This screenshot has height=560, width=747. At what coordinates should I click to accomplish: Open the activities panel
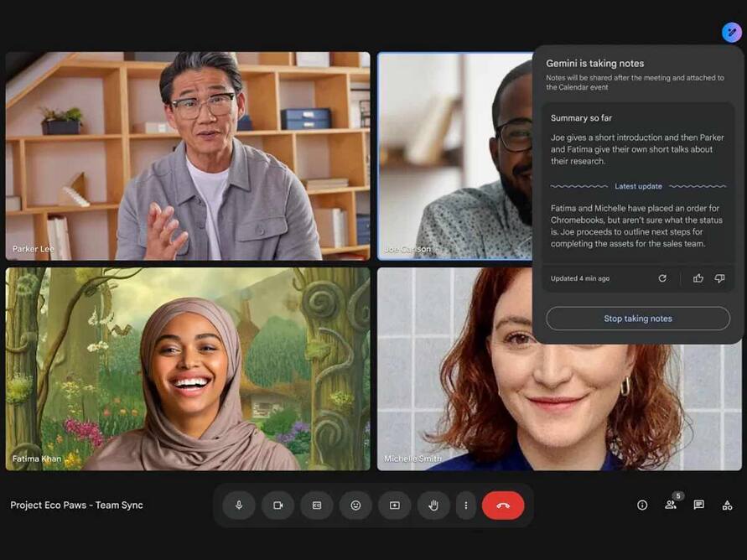click(x=727, y=505)
